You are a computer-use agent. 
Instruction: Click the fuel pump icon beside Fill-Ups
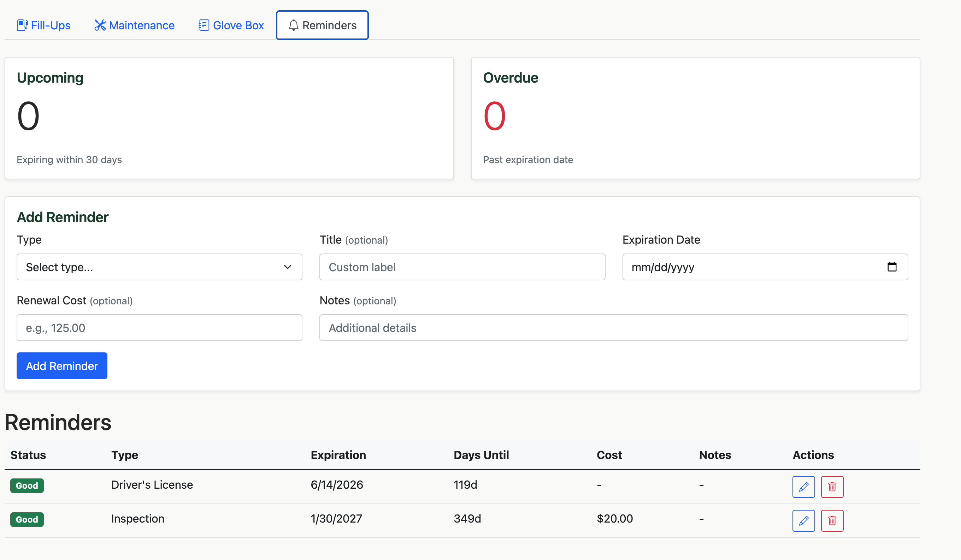pos(22,25)
